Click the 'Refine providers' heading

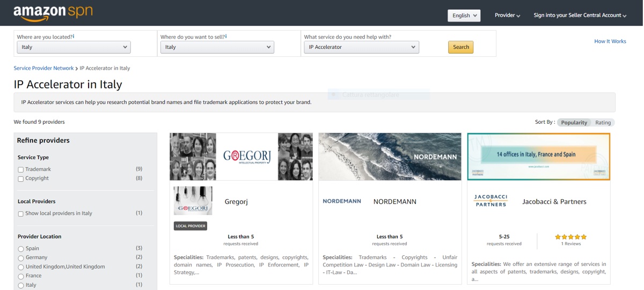click(43, 140)
